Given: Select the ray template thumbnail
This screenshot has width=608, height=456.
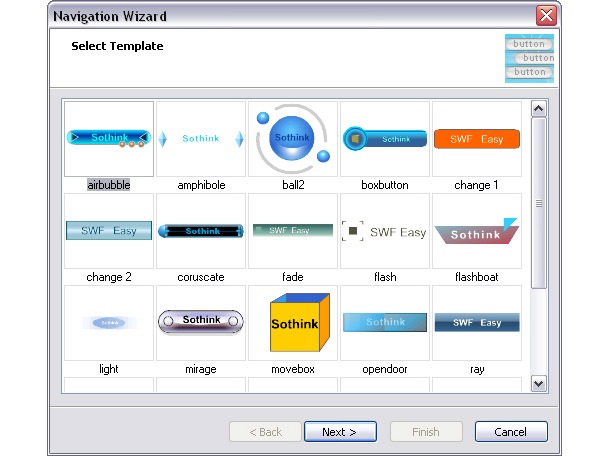Looking at the screenshot, I should (477, 323).
